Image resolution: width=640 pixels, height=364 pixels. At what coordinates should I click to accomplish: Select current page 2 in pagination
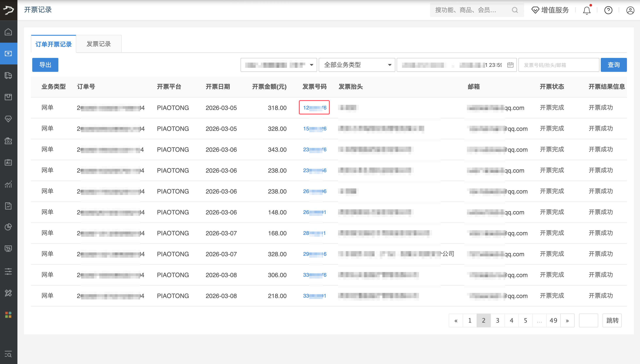coord(484,320)
